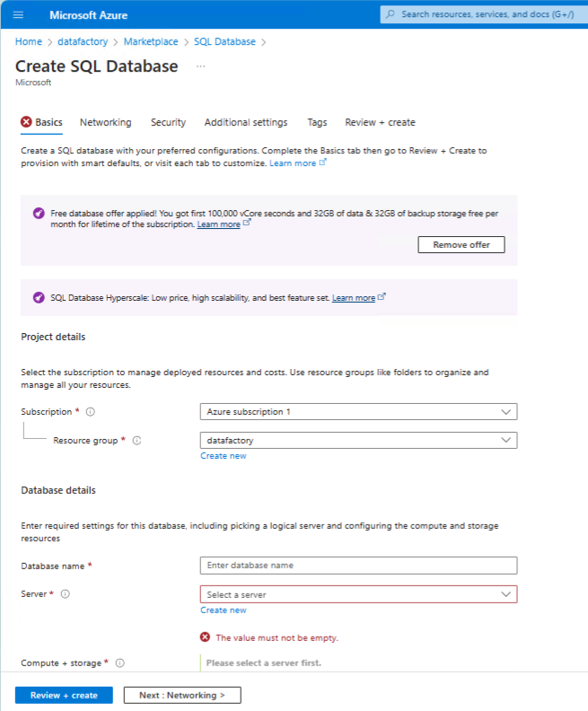Screen dimensions: 588x711
Task: Click external link icon after intro Learn more
Action: [322, 162]
